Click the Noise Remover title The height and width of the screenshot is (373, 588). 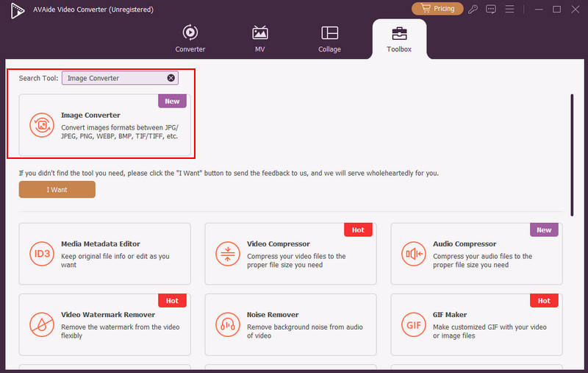tap(273, 315)
